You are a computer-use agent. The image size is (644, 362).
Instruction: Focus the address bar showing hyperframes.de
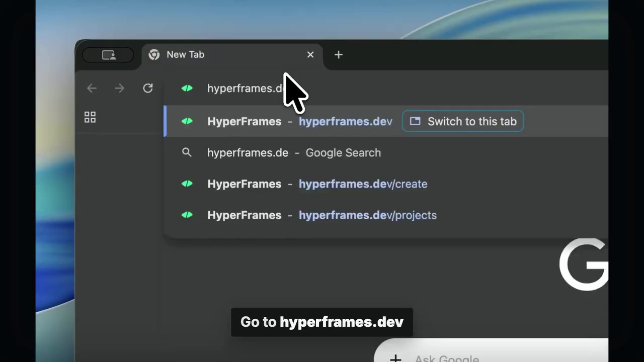pos(386,88)
